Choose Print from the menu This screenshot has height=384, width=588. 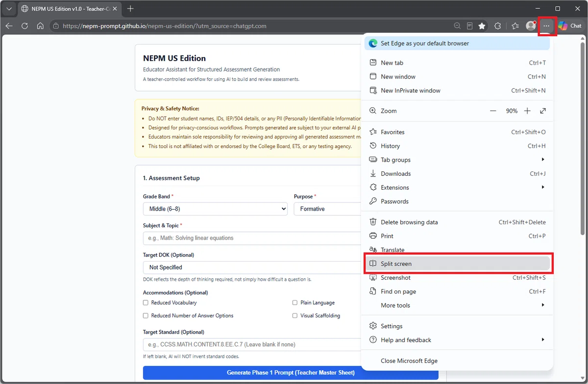[x=457, y=236]
